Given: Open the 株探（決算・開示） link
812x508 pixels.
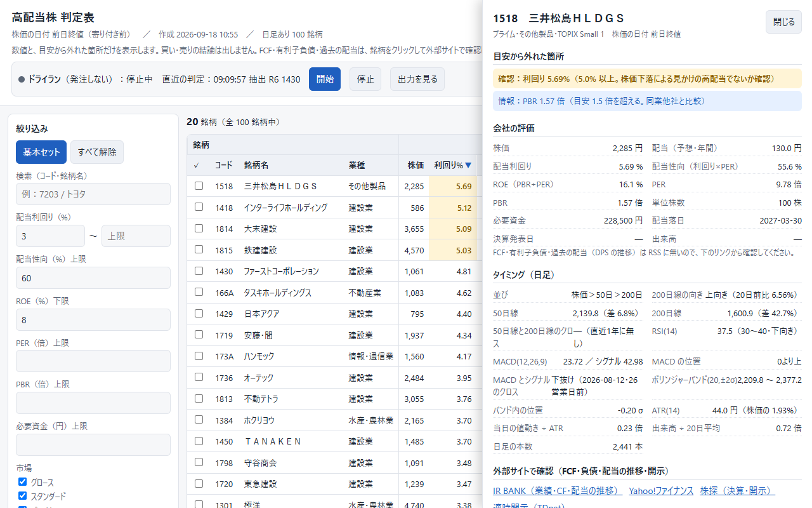Looking at the screenshot, I should 737,491.
